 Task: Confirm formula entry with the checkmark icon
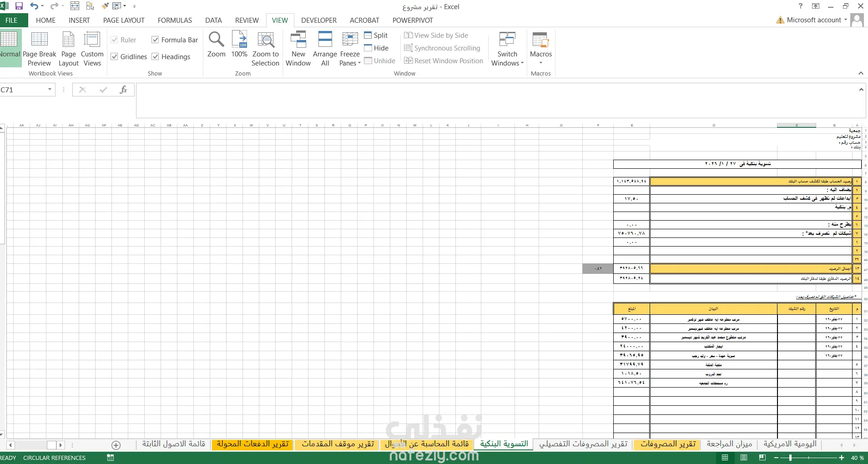click(x=103, y=90)
